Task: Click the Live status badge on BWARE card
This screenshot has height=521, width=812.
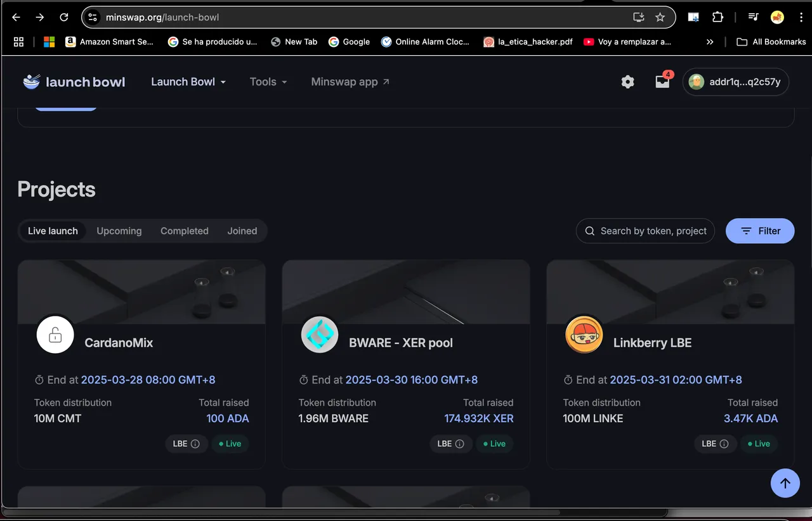Action: [x=494, y=444]
